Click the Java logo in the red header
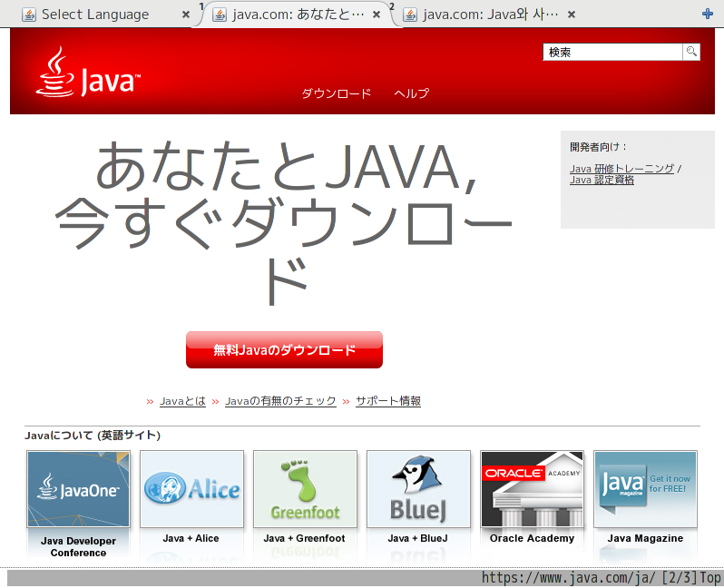This screenshot has width=724, height=588. [x=88, y=72]
